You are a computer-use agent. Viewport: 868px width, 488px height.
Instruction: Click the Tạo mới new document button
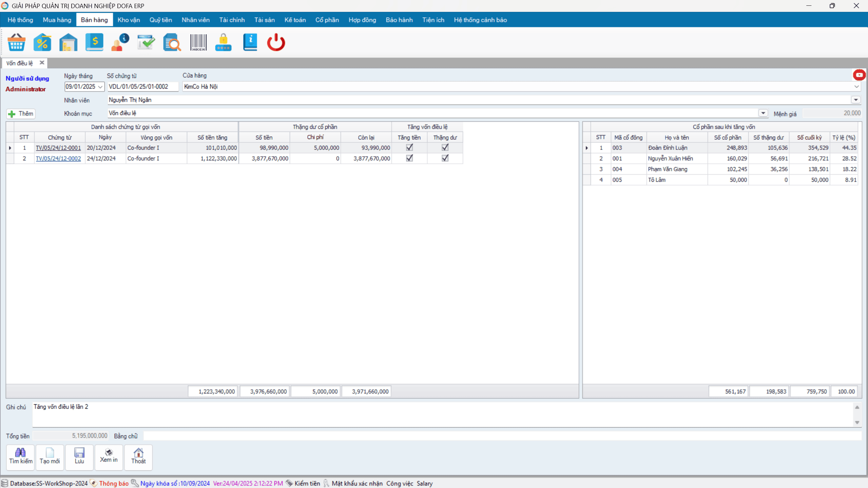point(50,457)
